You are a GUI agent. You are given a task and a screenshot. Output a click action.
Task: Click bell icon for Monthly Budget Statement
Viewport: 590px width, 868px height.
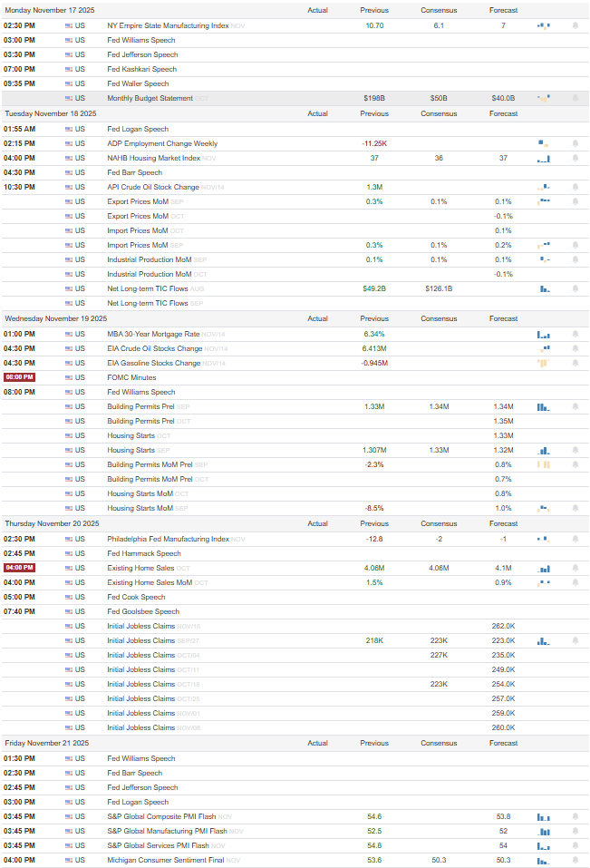coord(575,98)
